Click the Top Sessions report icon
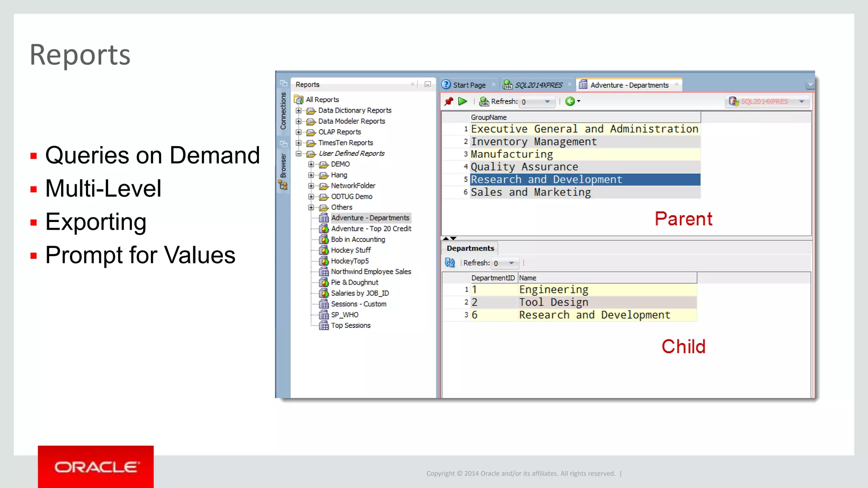Viewport: 868px width, 488px height. point(324,325)
